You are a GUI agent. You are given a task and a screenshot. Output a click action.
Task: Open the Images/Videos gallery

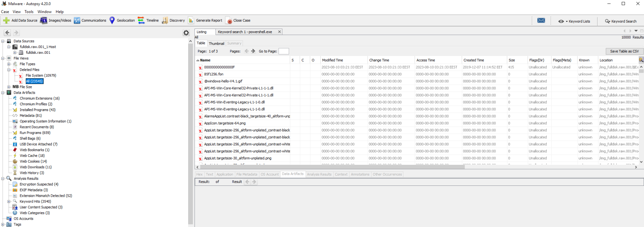click(x=55, y=20)
